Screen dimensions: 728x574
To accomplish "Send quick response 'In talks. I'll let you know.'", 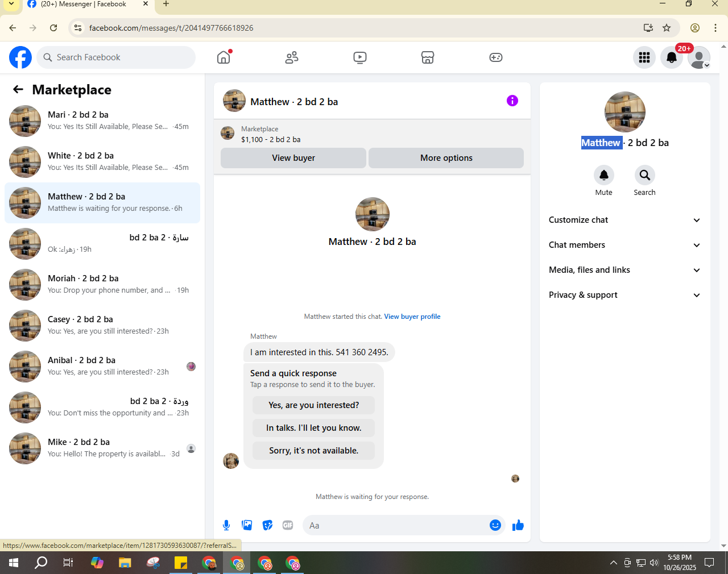I will (x=314, y=428).
